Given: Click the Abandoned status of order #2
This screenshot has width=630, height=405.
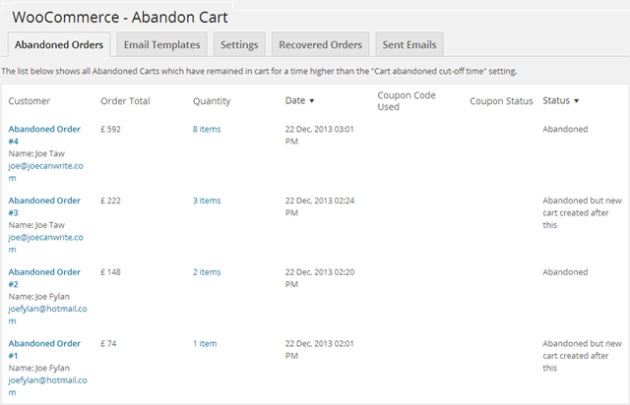Looking at the screenshot, I should (x=565, y=272).
